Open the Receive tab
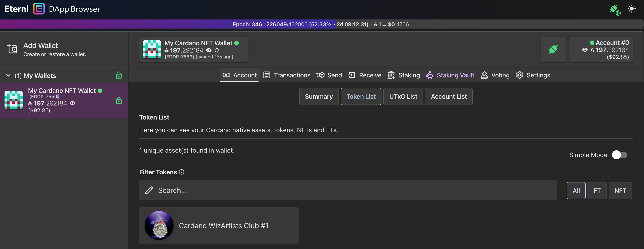Image resolution: width=644 pixels, height=249 pixels. tap(365, 75)
